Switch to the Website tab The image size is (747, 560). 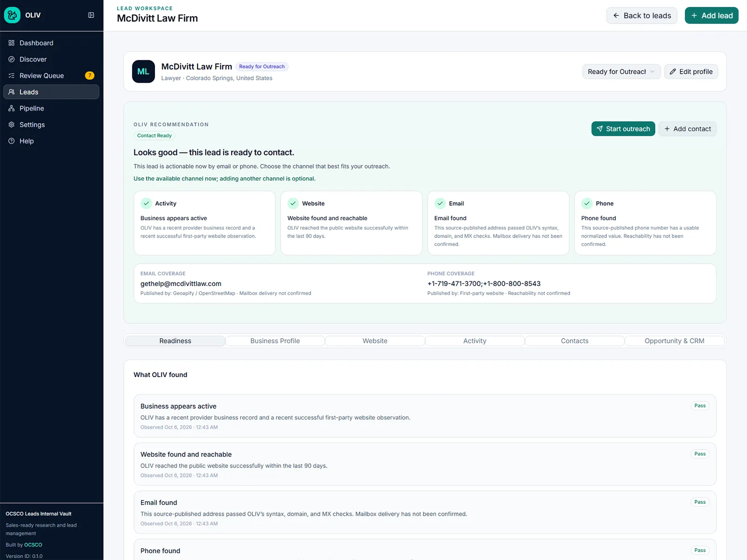[x=375, y=341]
